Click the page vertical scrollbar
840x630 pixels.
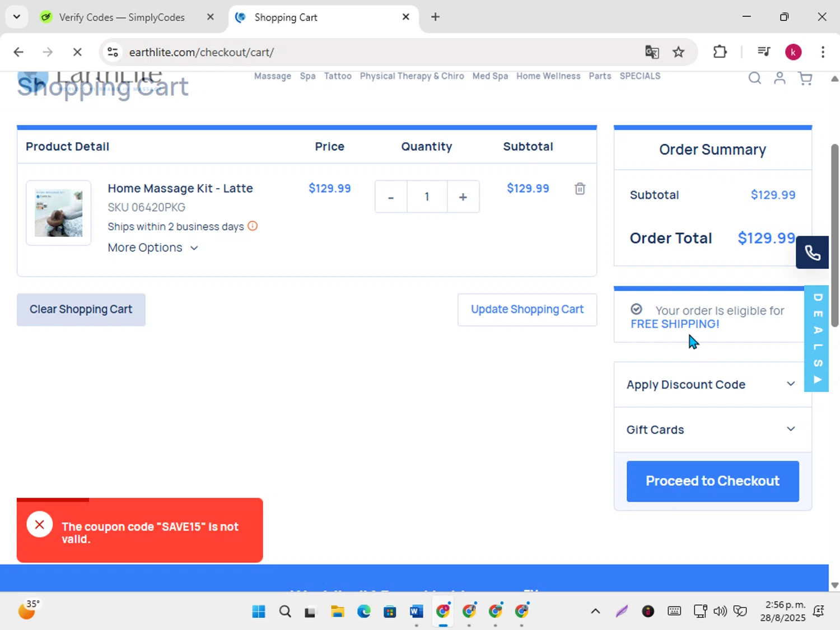click(x=834, y=235)
